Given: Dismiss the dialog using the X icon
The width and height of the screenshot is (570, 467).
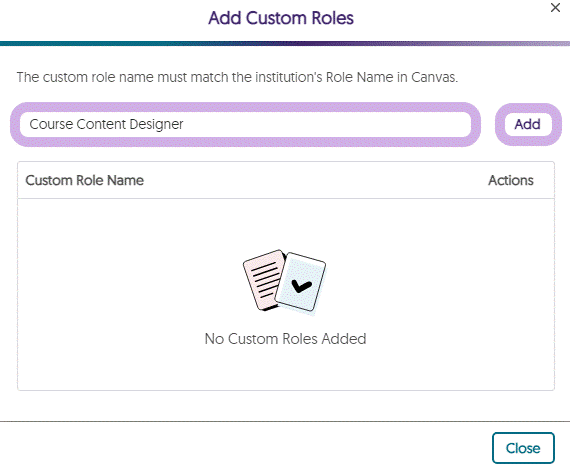Looking at the screenshot, I should 555,8.
